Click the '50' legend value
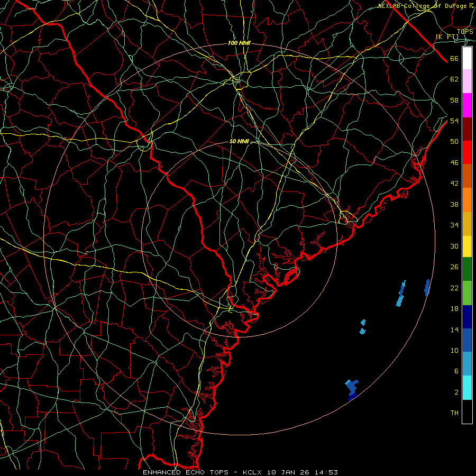Image resolution: width=476 pixels, height=476 pixels. coord(454,141)
